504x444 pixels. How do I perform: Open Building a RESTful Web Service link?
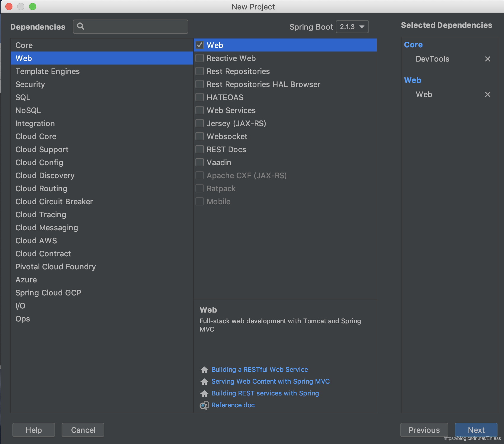coord(260,369)
